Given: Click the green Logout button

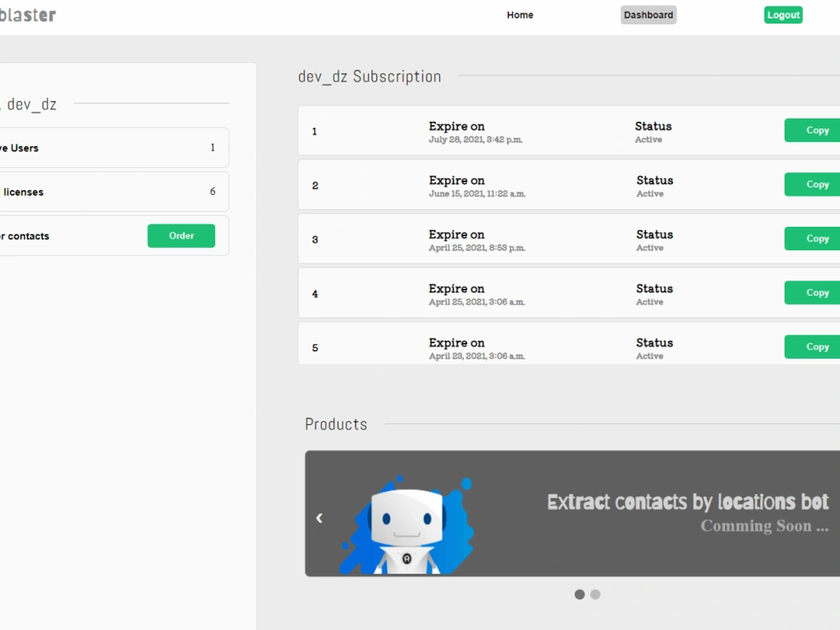Looking at the screenshot, I should point(782,14).
